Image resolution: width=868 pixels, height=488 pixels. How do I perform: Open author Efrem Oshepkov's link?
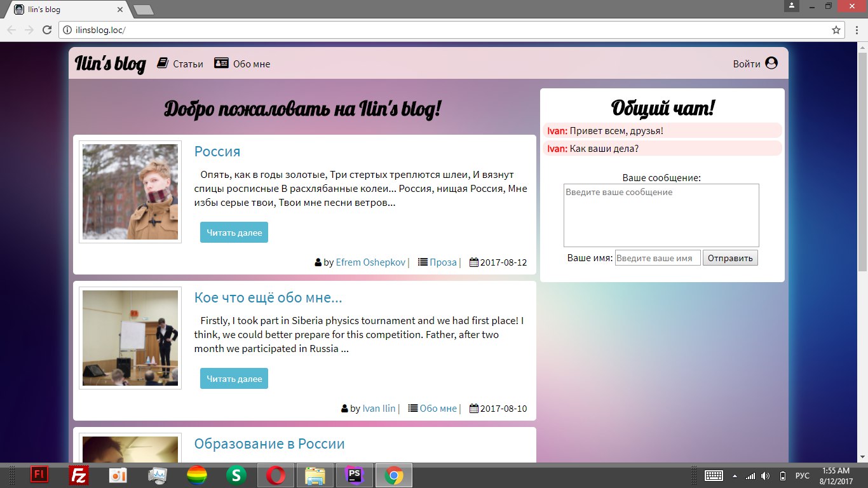point(370,262)
